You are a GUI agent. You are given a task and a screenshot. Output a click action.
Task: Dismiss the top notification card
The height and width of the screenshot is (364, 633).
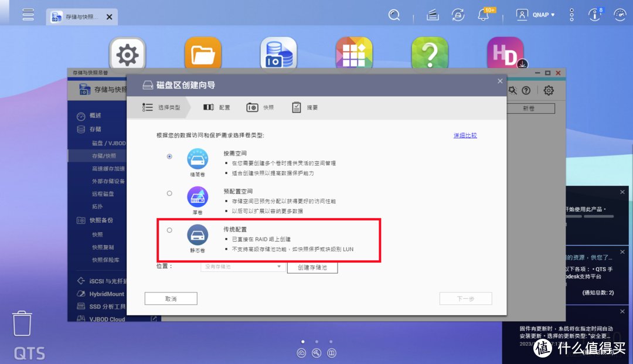point(622,192)
